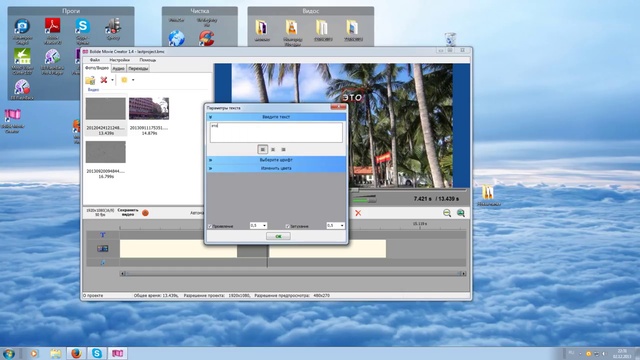Open the Помощь menu

point(147,60)
